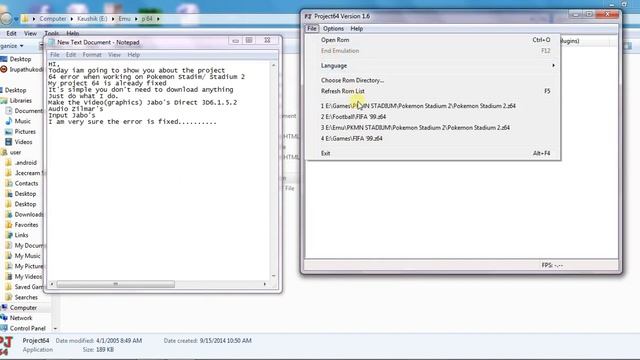Image resolution: width=640 pixels, height=360 pixels.
Task: Click Notepad scroll right arrow
Action: point(265,284)
